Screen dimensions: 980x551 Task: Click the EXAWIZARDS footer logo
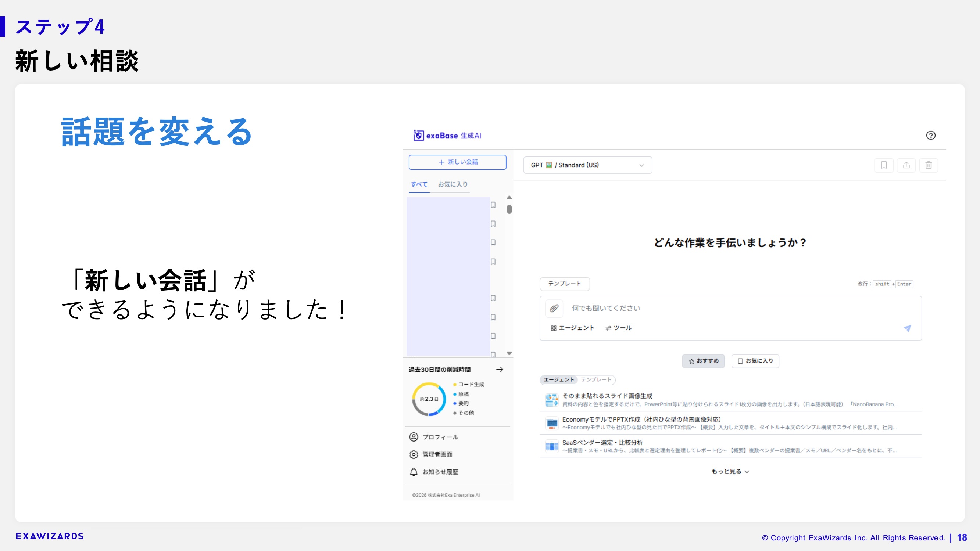(x=50, y=536)
